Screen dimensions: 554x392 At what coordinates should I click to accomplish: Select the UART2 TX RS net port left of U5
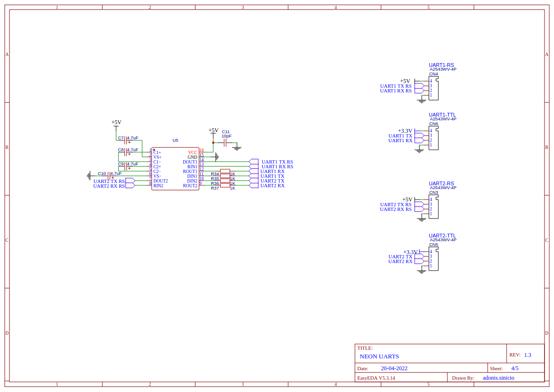(130, 181)
